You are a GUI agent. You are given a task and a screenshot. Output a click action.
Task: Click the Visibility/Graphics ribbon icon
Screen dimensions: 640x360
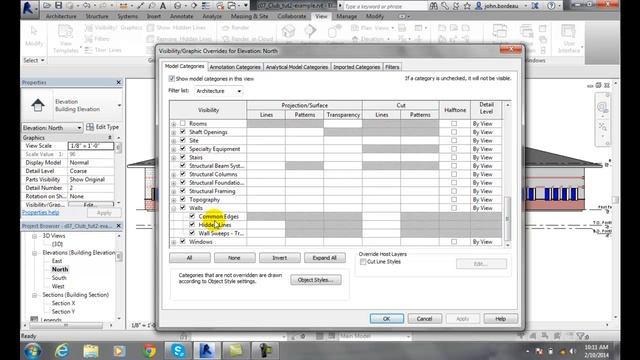pyautogui.click(x=89, y=28)
